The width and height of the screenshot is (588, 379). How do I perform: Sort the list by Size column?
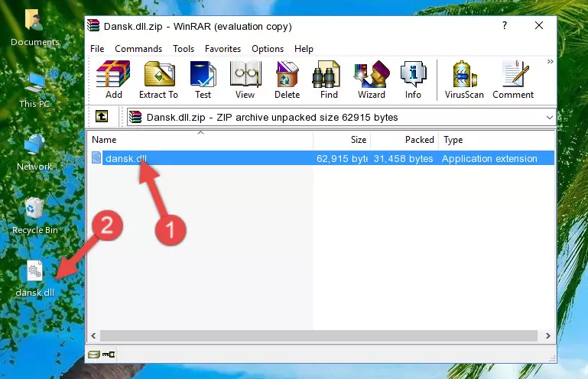click(342, 140)
